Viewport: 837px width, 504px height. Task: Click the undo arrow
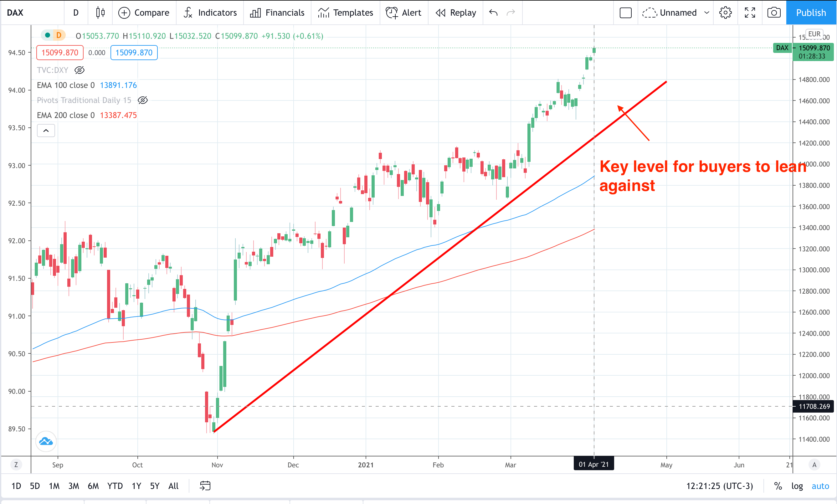(x=493, y=13)
